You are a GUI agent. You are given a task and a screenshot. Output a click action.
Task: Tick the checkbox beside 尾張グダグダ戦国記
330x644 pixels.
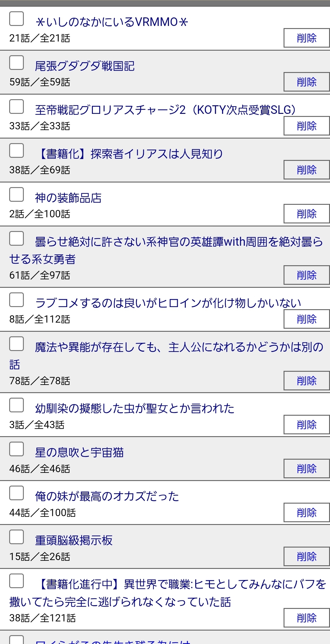pyautogui.click(x=16, y=63)
